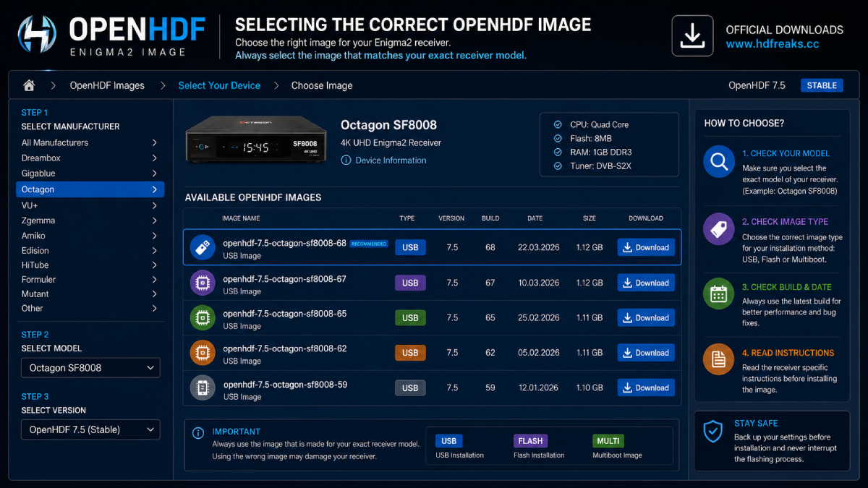
Task: Click the USB stick icon for build 68
Action: 203,248
